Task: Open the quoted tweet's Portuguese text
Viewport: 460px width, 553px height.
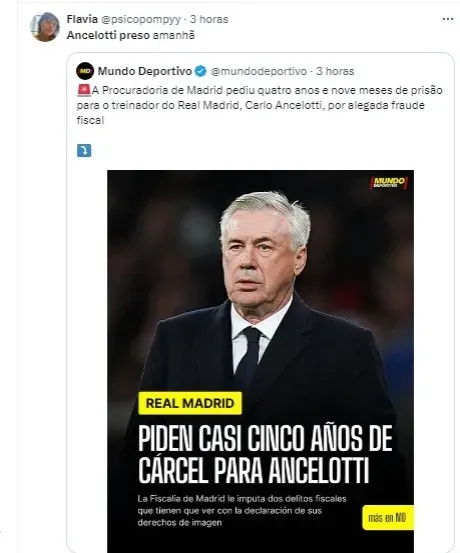Action: coord(260,105)
